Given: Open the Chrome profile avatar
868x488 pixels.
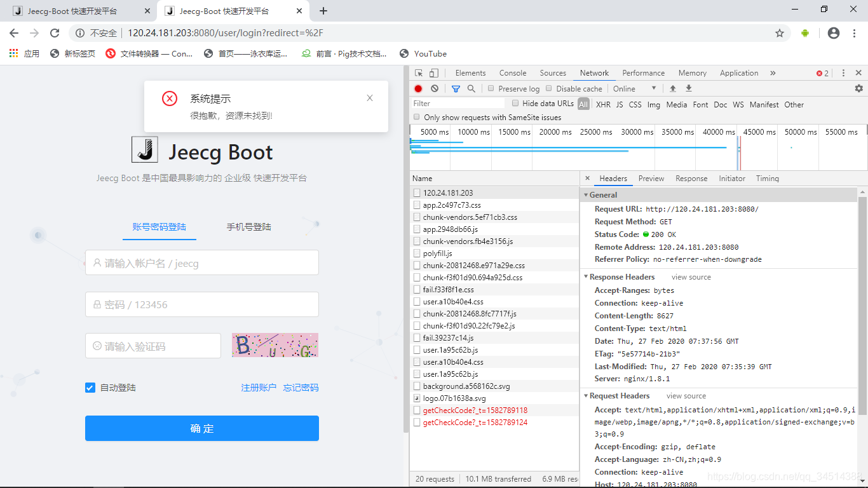Looking at the screenshot, I should [x=834, y=33].
